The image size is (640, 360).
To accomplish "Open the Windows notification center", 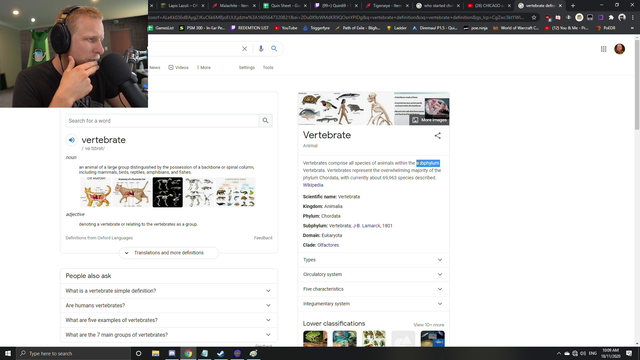I will [629, 353].
